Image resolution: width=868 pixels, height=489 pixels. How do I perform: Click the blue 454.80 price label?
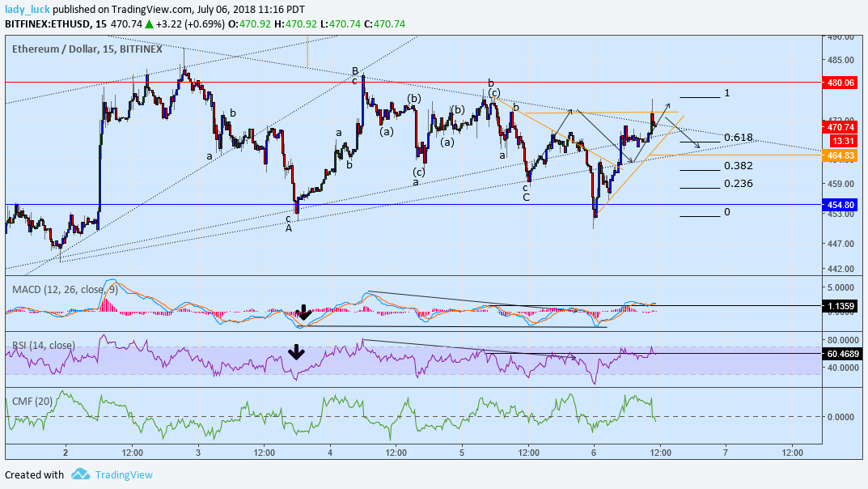coord(840,205)
